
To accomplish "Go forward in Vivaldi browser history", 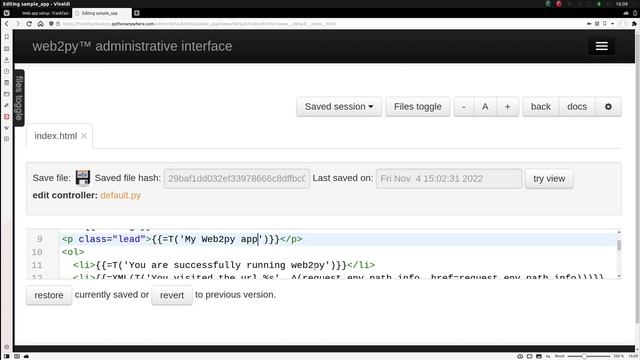I will click(18, 24).
